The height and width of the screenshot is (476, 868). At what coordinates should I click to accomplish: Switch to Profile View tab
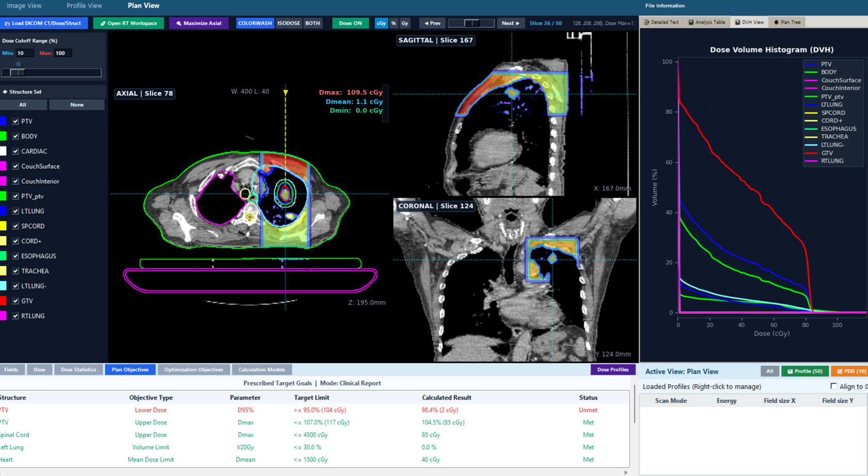(x=84, y=6)
